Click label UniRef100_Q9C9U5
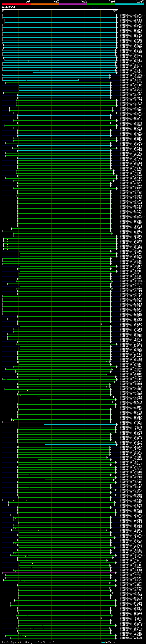This screenshot has width=146, height=644. click(131, 85)
